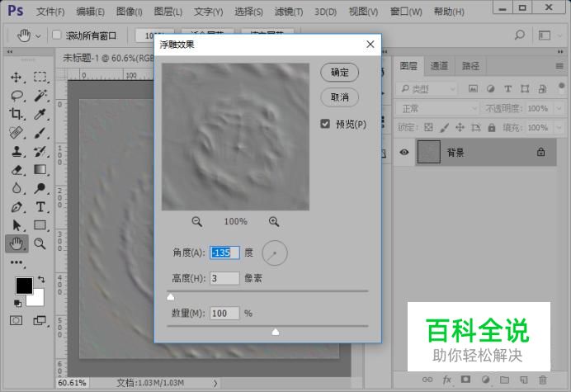Viewport: 571px width, 392px height.
Task: Open Layers panel menu
Action: point(559,66)
